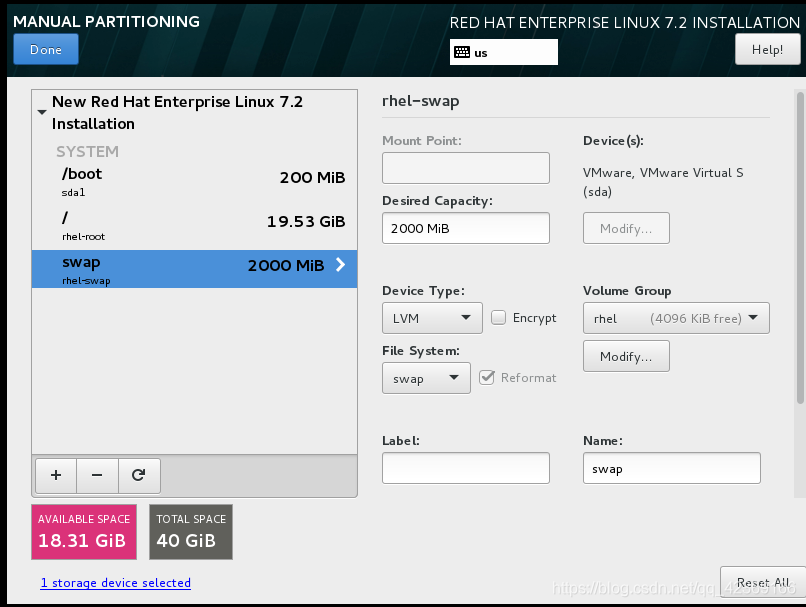Click the Name field containing swap
Screen dimensions: 806x607
672,468
